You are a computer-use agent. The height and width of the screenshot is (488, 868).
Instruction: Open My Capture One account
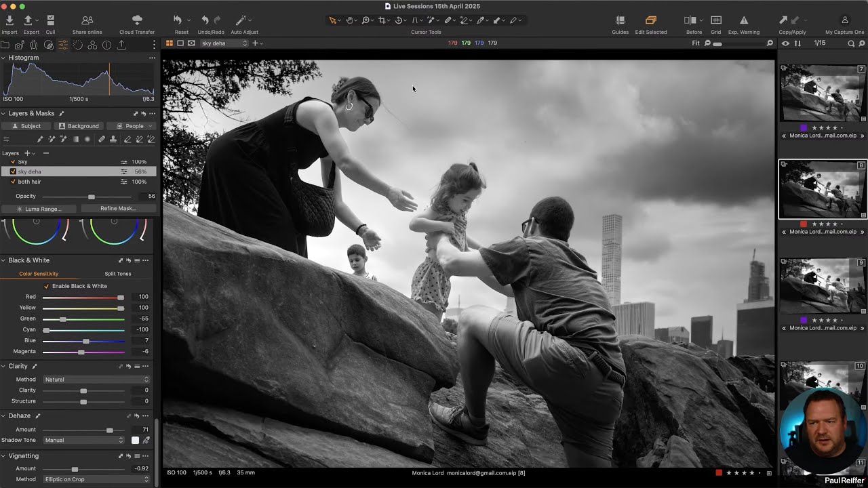845,20
